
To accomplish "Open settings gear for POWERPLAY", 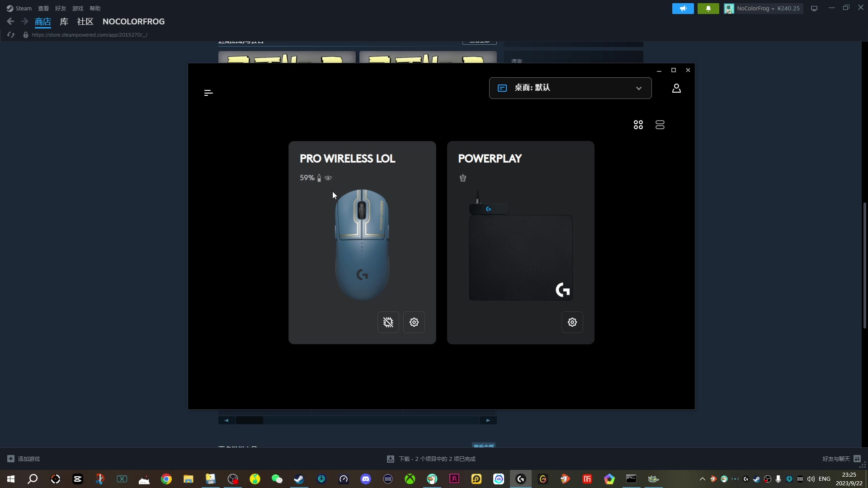I will [x=572, y=322].
